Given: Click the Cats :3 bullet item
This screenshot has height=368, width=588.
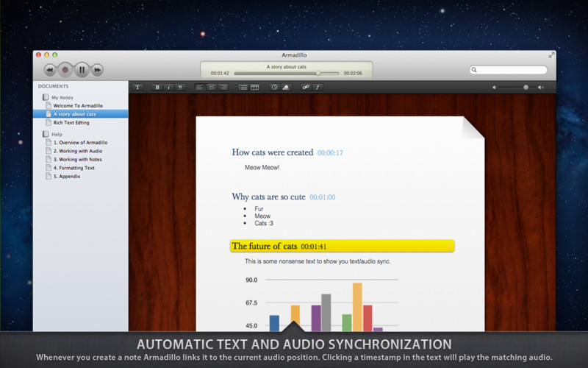Looking at the screenshot, I should [x=264, y=223].
